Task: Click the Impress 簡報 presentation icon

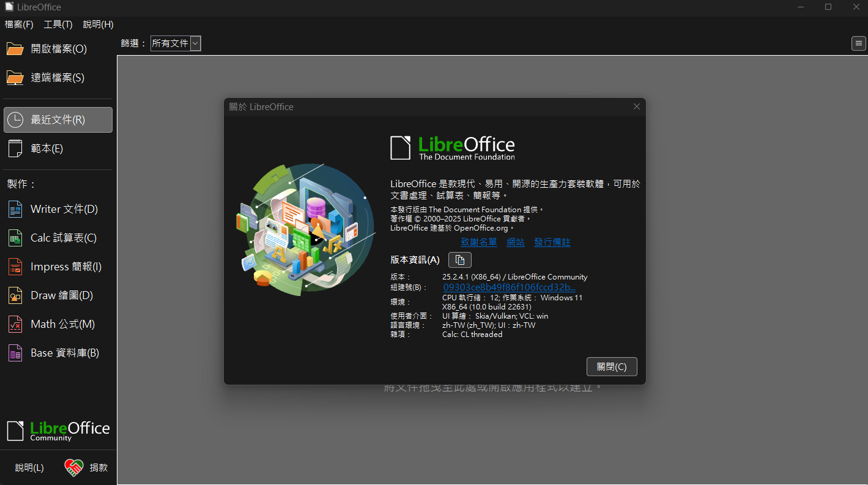Action: click(15, 267)
